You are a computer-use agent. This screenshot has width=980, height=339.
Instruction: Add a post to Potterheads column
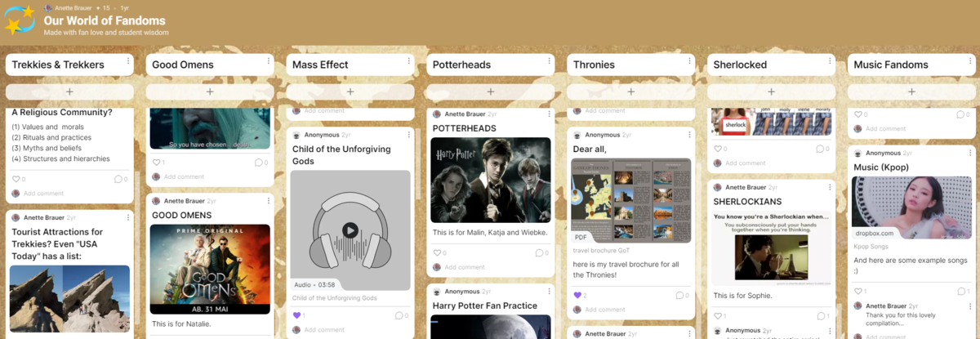490,92
